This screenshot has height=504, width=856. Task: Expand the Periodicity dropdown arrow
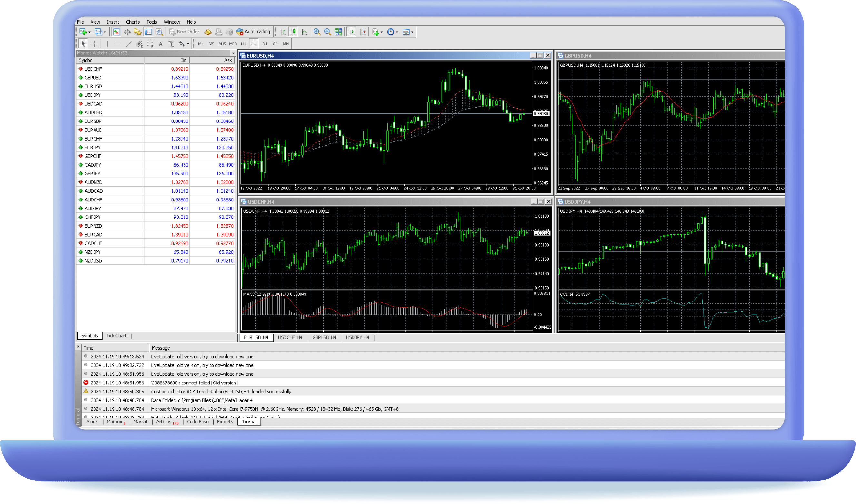(x=397, y=32)
